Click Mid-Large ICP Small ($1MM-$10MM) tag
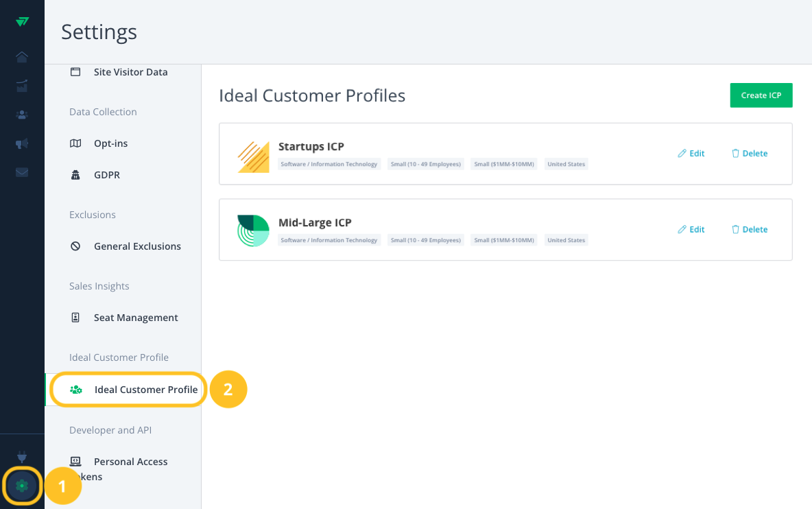Image resolution: width=812 pixels, height=509 pixels. [x=504, y=240]
